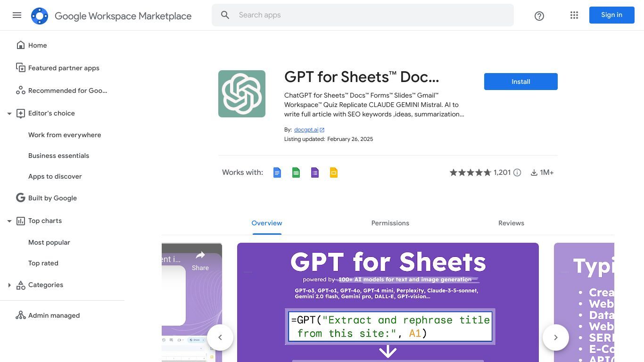Open the main hamburger menu
Screen dimensions: 644x362
(17, 15)
